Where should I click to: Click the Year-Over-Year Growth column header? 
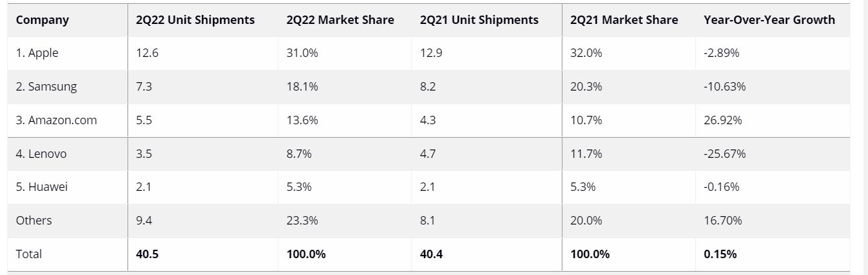click(x=769, y=20)
